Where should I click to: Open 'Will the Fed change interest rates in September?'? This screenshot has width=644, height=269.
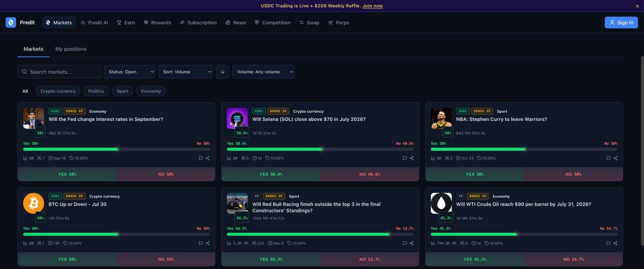click(106, 119)
